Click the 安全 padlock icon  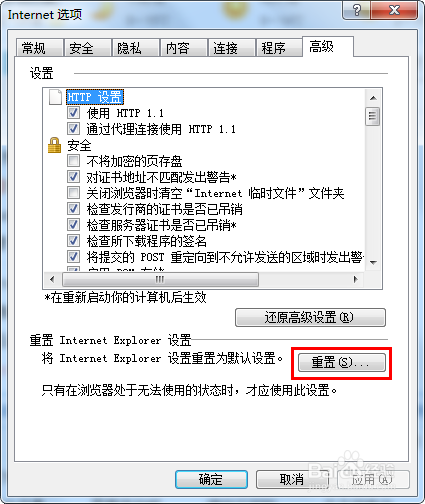54,145
